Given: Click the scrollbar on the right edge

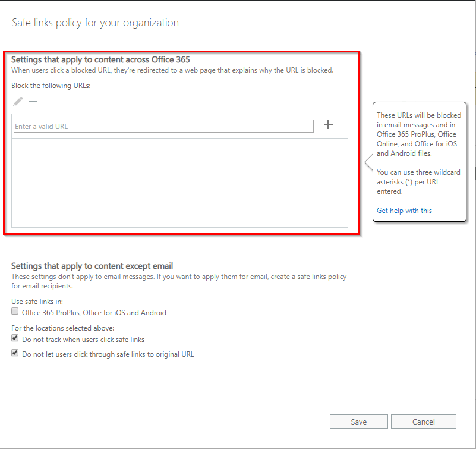Looking at the screenshot, I should click(473, 178).
